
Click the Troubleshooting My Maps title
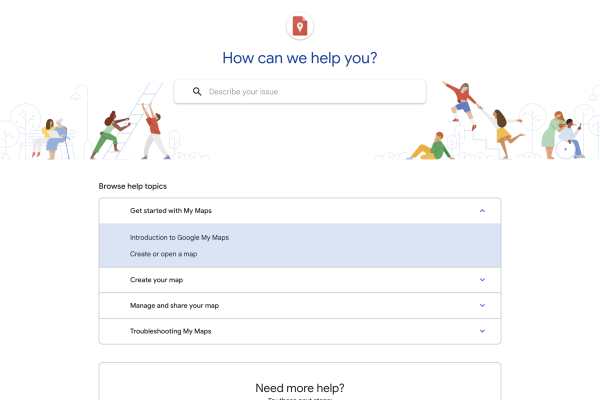click(x=170, y=331)
